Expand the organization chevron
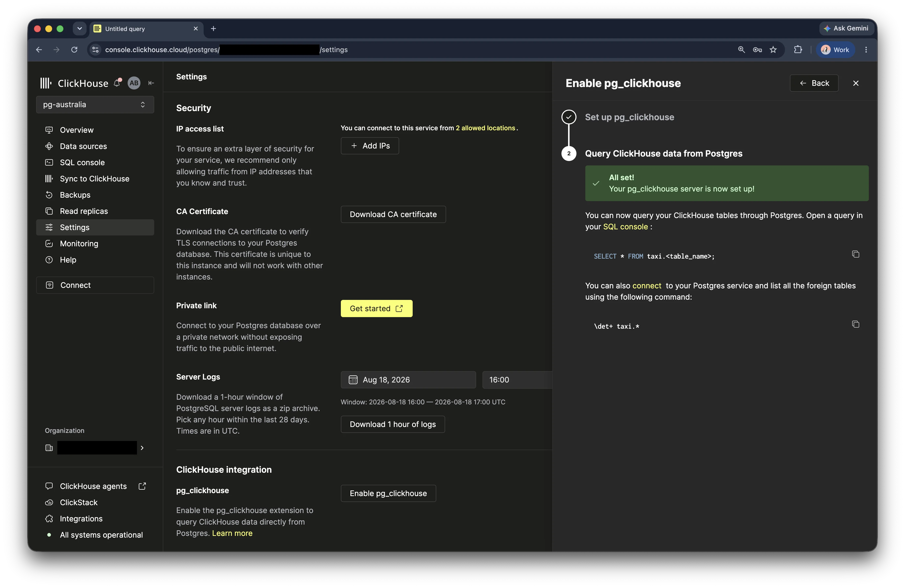Screen dimensions: 905x588 142,448
